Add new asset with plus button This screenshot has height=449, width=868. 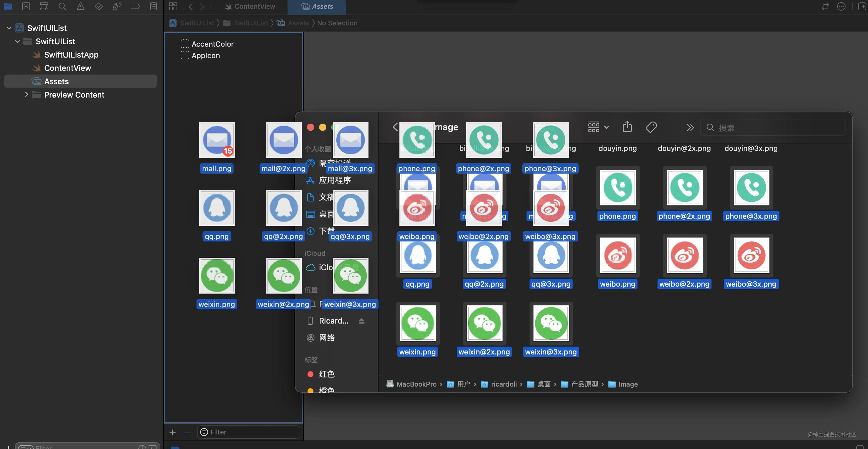tap(173, 432)
